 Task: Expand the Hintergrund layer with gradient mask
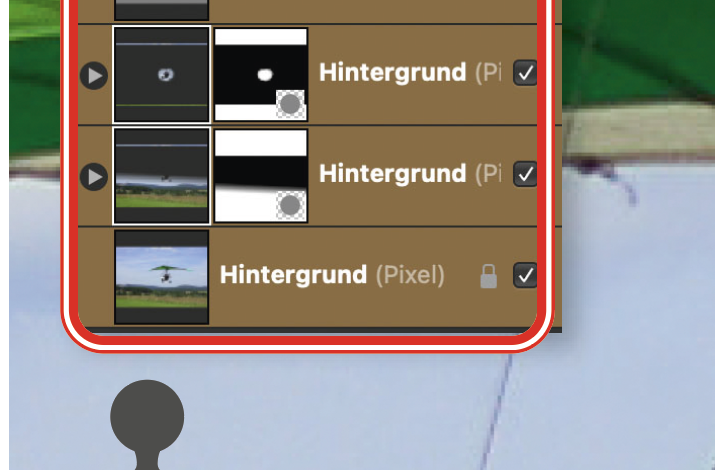[94, 177]
